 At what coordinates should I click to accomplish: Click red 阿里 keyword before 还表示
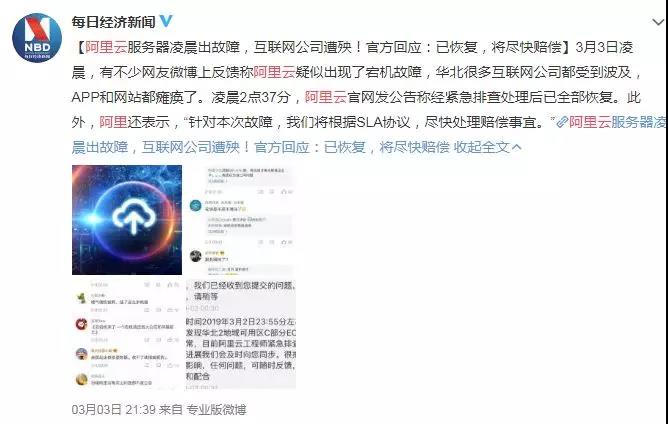click(x=113, y=122)
